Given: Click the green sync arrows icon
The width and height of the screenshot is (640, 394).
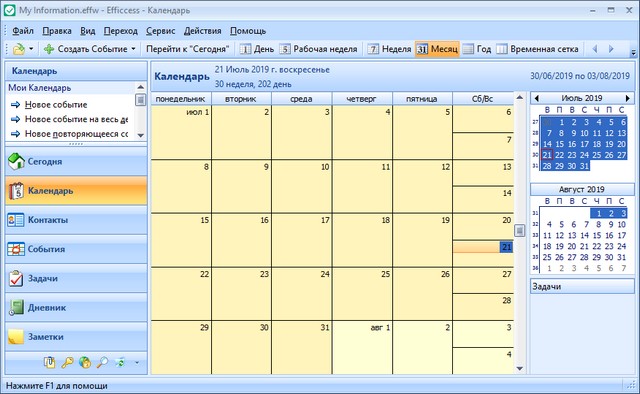Looking at the screenshot, I should click(x=120, y=362).
